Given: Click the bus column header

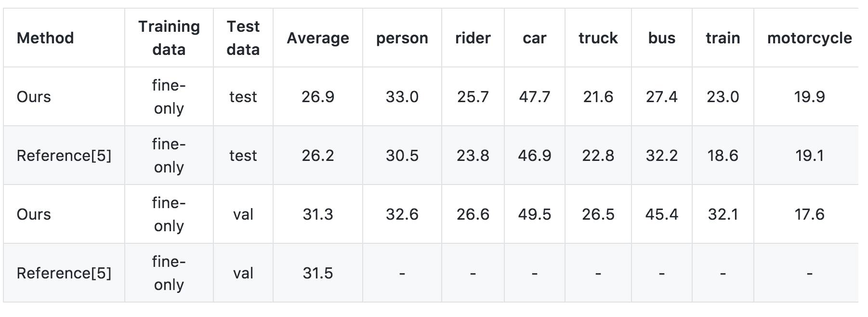Looking at the screenshot, I should (x=661, y=38).
